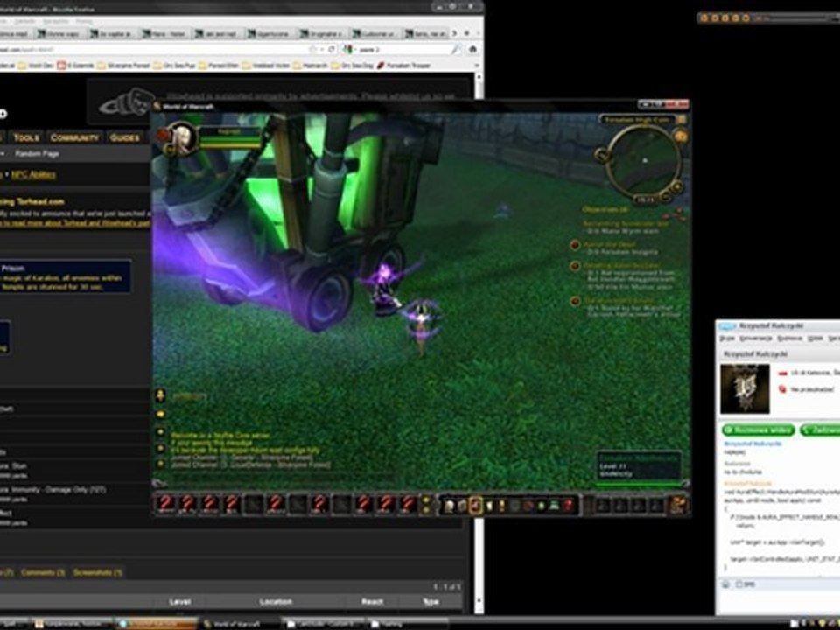Click the minimap clock display
Viewport: 840px width, 630px height.
[645, 199]
